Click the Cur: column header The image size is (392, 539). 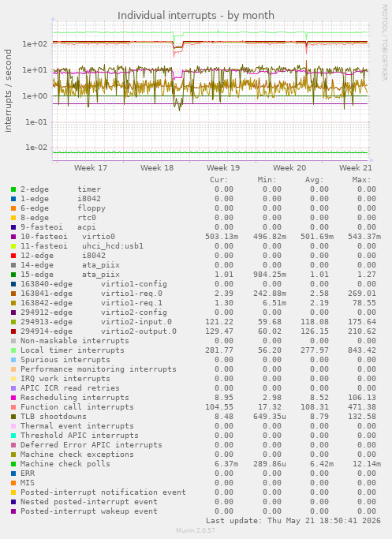click(x=219, y=180)
